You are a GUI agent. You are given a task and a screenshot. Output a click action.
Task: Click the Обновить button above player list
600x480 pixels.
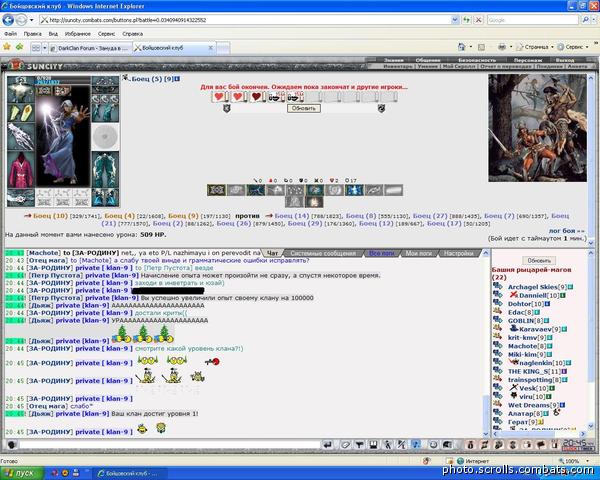click(x=539, y=261)
